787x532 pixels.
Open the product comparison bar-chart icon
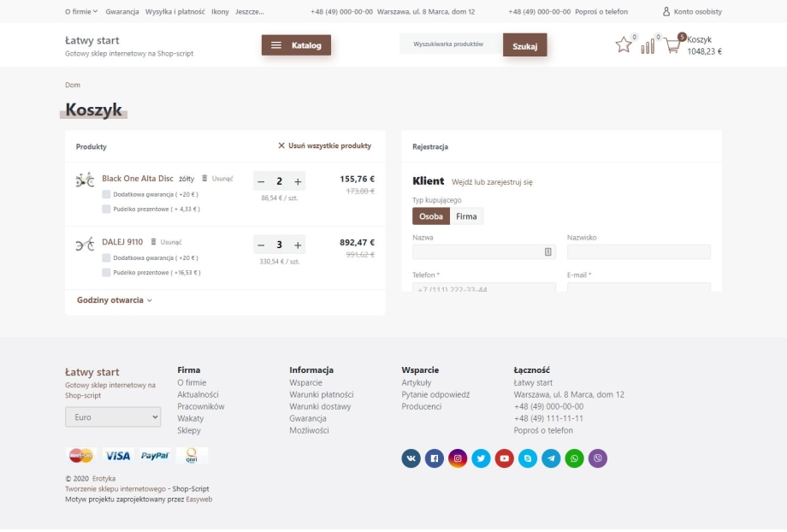point(648,46)
